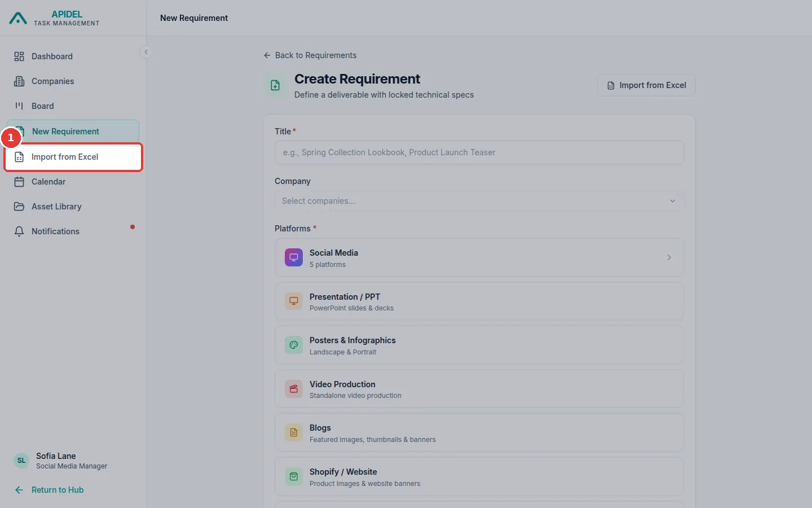Open the Select companies dropdown
The width and height of the screenshot is (812, 508).
point(479,201)
